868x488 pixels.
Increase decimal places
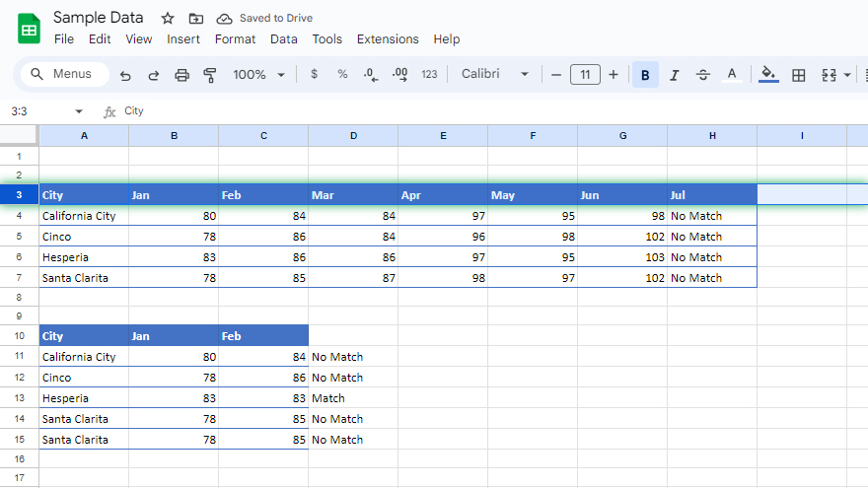[399, 74]
